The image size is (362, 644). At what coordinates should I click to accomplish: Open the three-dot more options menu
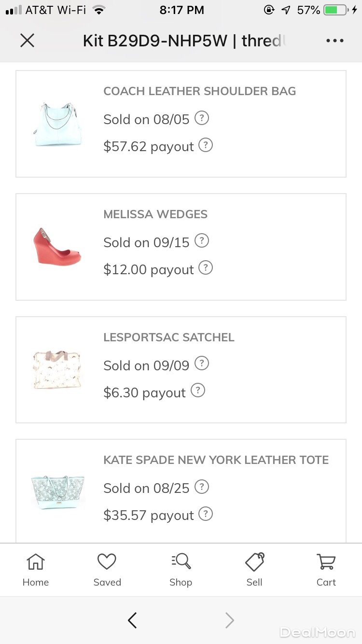[334, 41]
